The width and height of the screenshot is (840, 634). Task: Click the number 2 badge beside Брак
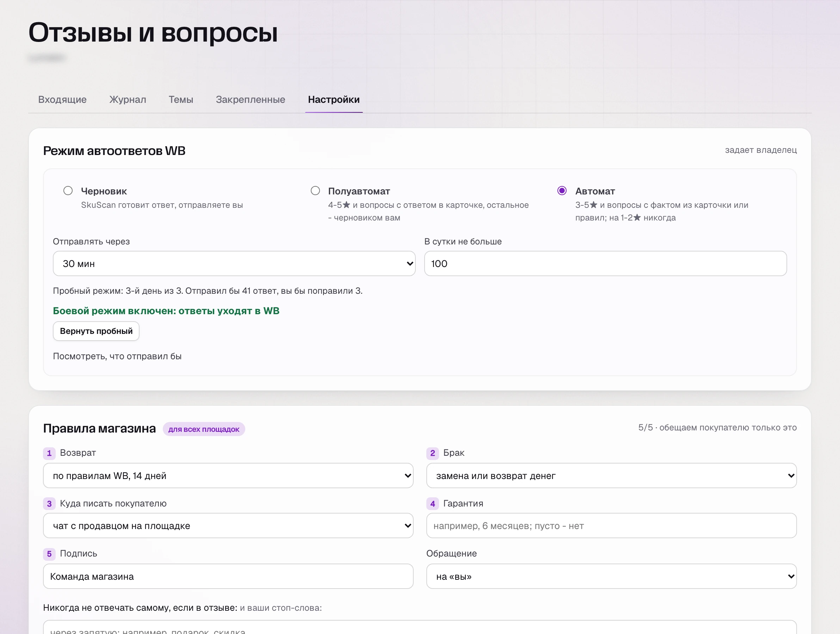tap(433, 453)
